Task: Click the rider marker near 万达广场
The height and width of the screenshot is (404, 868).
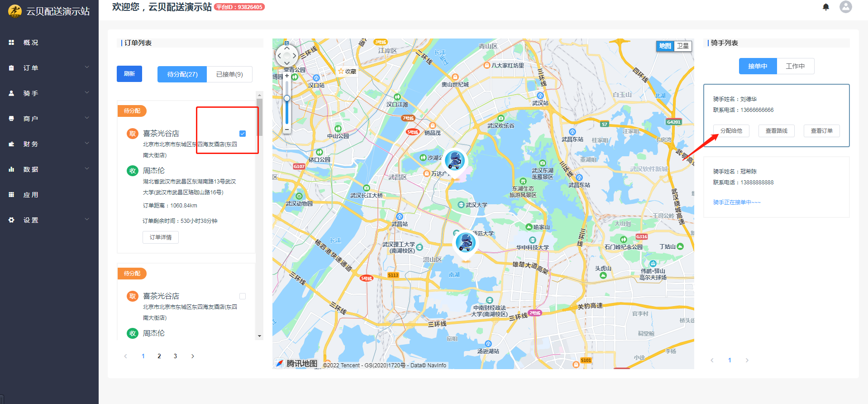Action: click(x=455, y=162)
